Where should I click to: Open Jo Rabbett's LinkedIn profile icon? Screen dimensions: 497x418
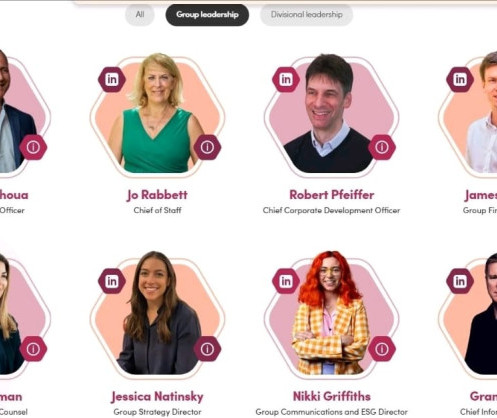pyautogui.click(x=112, y=79)
